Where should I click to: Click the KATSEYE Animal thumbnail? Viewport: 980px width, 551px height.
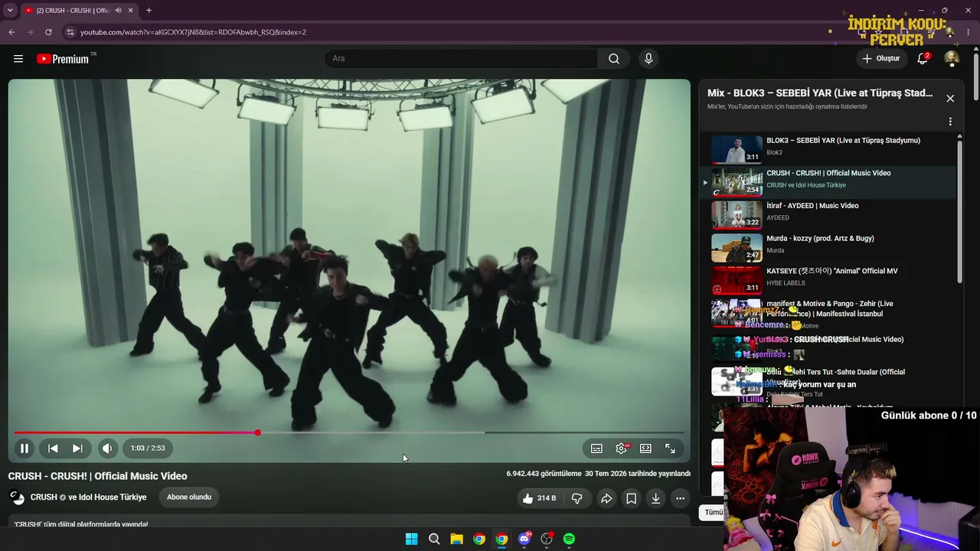[737, 281]
